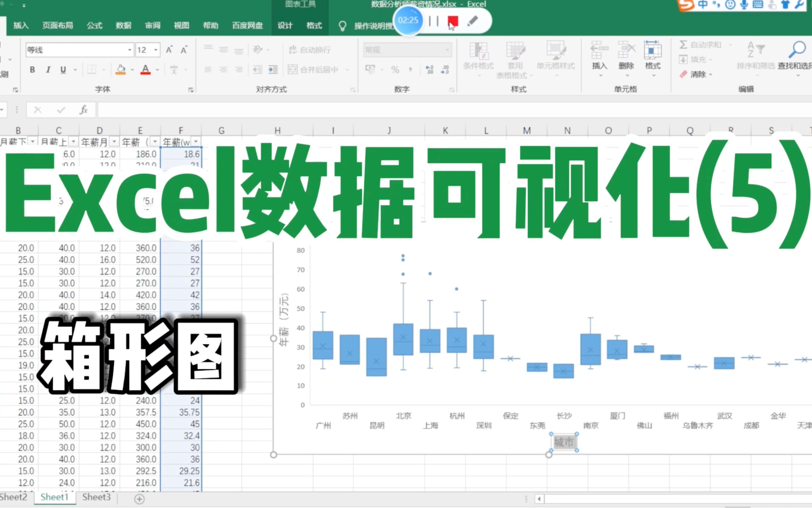The image size is (812, 508).
Task: Toggle Bold formatting button
Action: [x=32, y=70]
